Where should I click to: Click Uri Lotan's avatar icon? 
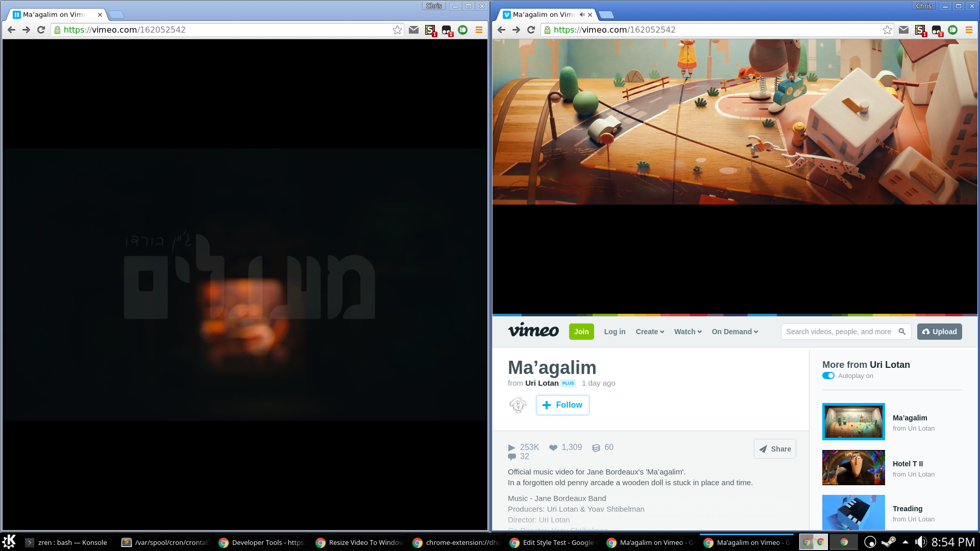tap(518, 405)
